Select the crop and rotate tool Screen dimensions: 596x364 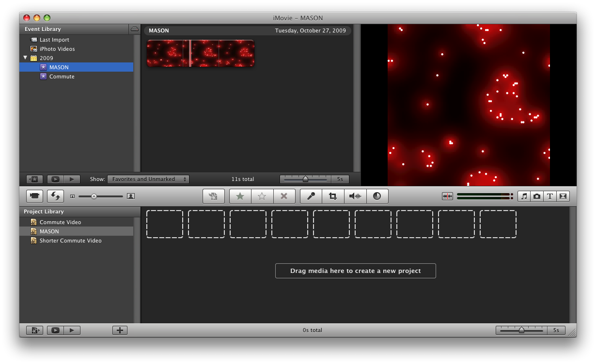[333, 196]
